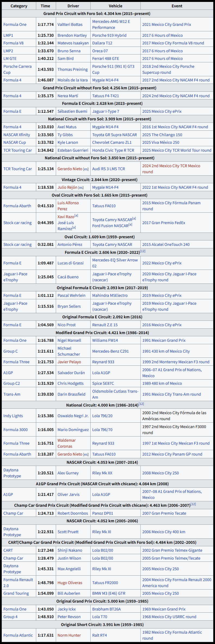215x644 pixels.
Task: Click the Ferrari 488 GTE link
Action: [106, 59]
